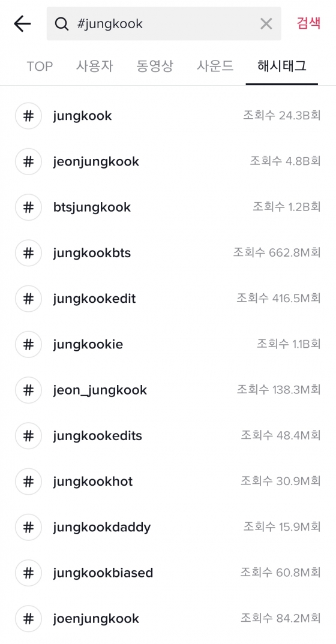
Task: Open the 사용자 tab
Action: 94,66
